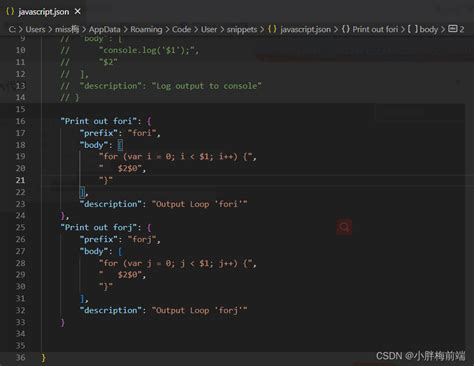Click line number 16 in gutter
This screenshot has width=474, height=366.
coord(20,121)
